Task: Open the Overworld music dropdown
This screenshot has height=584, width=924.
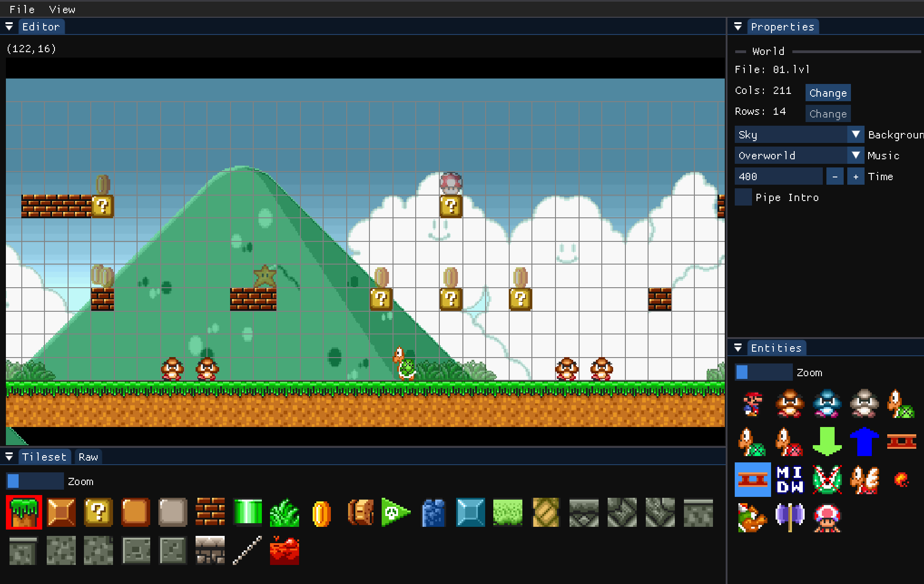Action: [x=800, y=156]
